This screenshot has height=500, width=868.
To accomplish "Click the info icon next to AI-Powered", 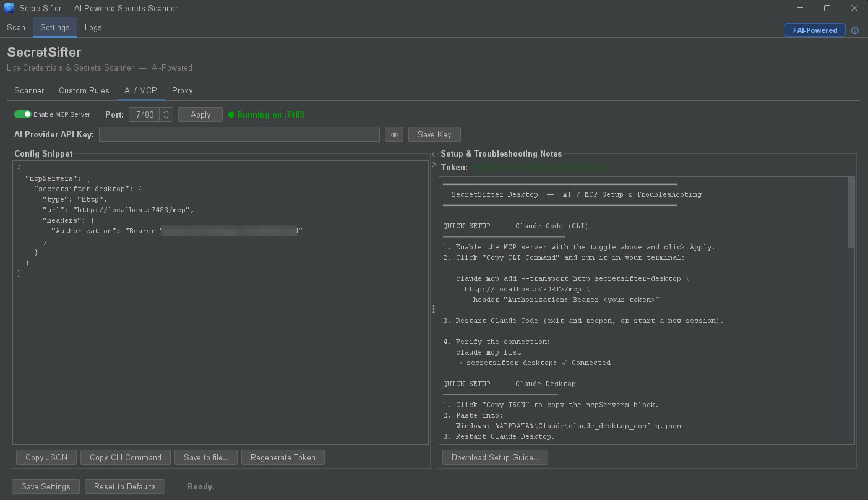I will click(855, 30).
